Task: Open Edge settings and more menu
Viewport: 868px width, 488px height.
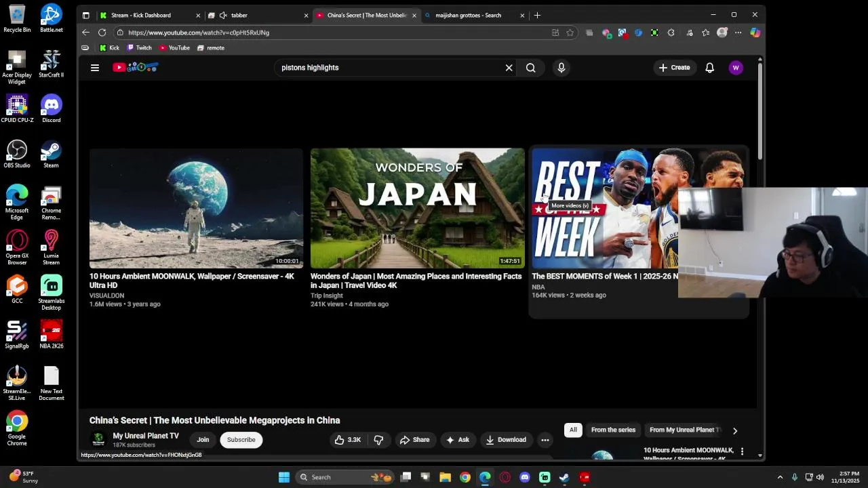Action: tap(738, 33)
